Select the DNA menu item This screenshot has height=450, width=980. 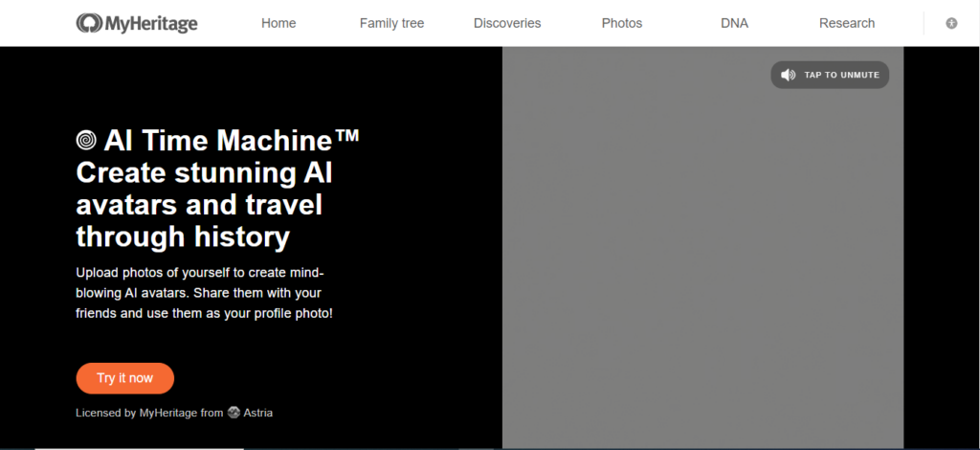tap(734, 23)
